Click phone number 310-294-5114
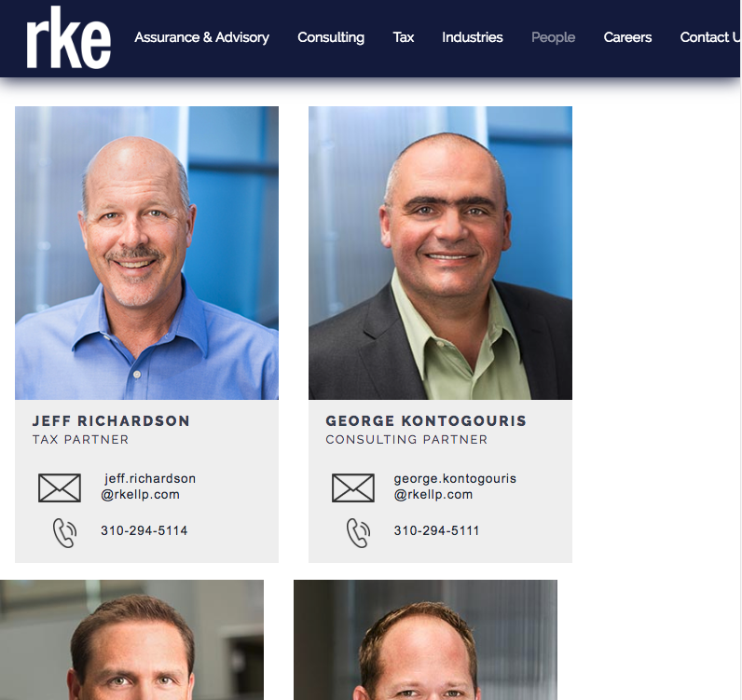The width and height of the screenshot is (742, 700). (x=144, y=530)
